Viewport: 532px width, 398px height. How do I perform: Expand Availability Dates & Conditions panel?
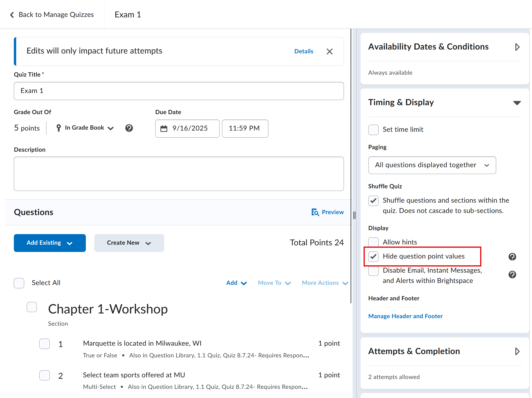click(x=517, y=47)
